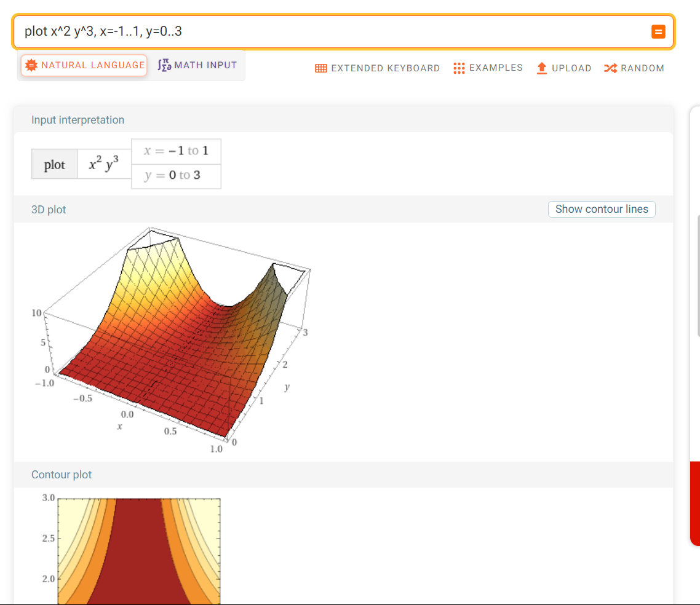Click the 'y = 0 to 3' range cell
700x605 pixels.
[x=176, y=176]
